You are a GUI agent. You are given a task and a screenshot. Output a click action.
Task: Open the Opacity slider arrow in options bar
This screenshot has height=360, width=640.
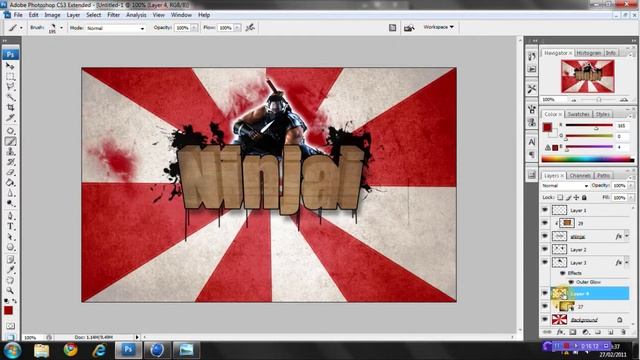194,28
